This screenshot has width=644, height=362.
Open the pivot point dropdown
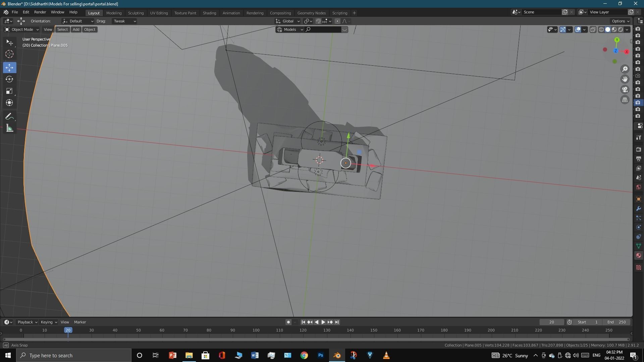coord(308,21)
